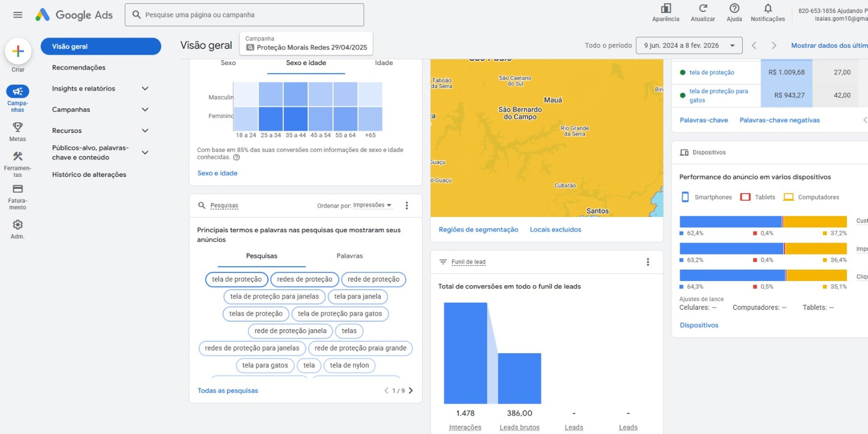Open the Campanha selector dropdown
This screenshot has height=434, width=868.
pyautogui.click(x=307, y=43)
